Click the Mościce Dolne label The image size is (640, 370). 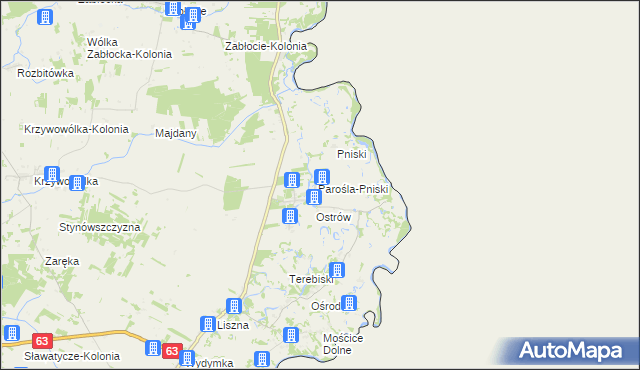coord(343,344)
